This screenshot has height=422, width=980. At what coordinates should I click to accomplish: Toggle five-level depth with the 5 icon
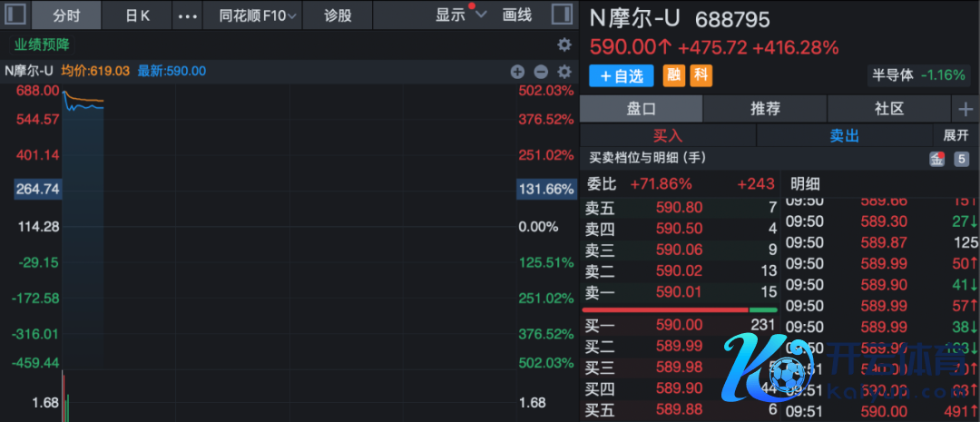click(962, 159)
